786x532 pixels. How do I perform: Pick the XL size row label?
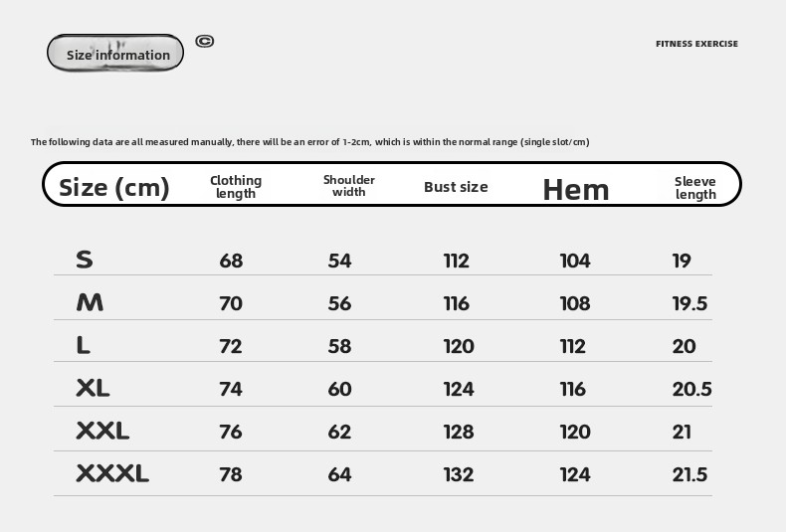tap(93, 388)
